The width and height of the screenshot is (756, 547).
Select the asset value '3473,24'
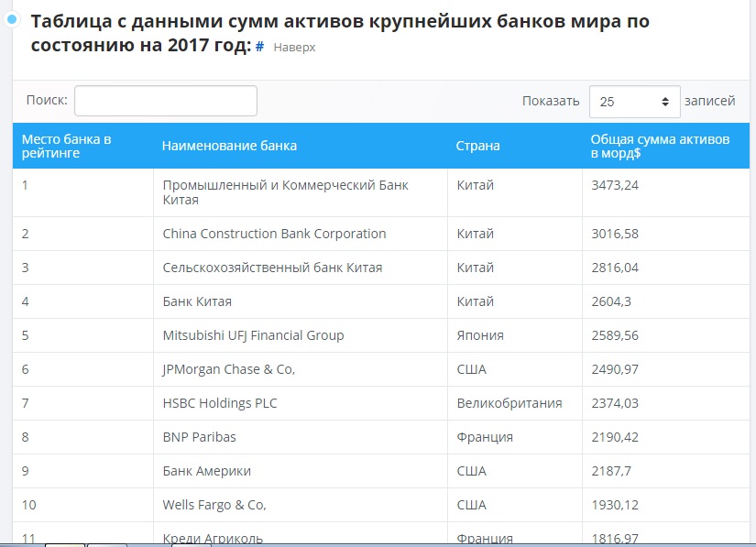pyautogui.click(x=616, y=185)
